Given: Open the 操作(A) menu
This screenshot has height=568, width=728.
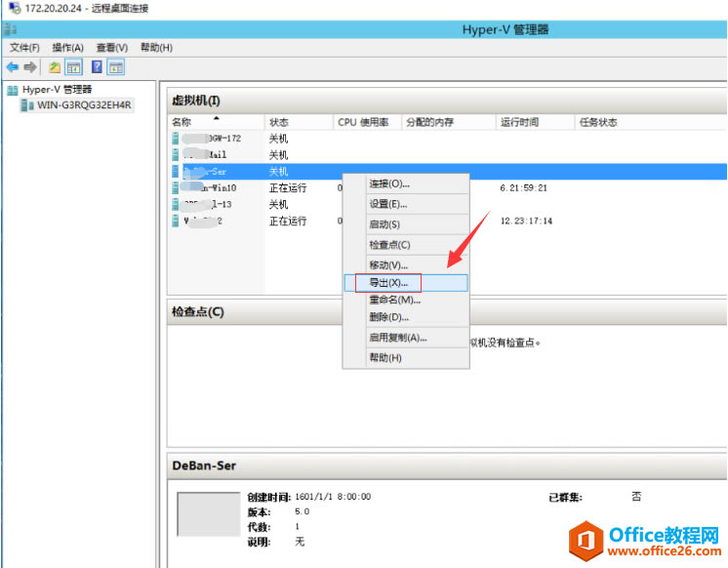Looking at the screenshot, I should pyautogui.click(x=67, y=48).
